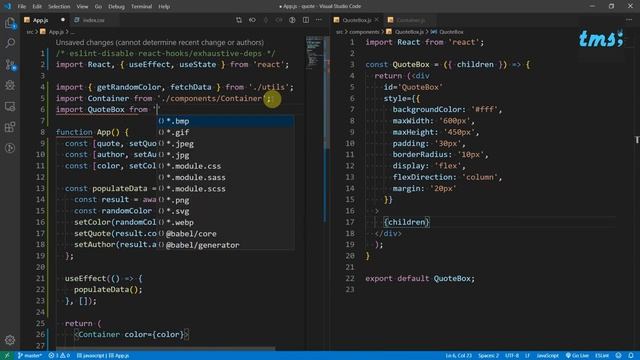Open the Extensions view
Screen dimensions: 640x360
[x=10, y=127]
